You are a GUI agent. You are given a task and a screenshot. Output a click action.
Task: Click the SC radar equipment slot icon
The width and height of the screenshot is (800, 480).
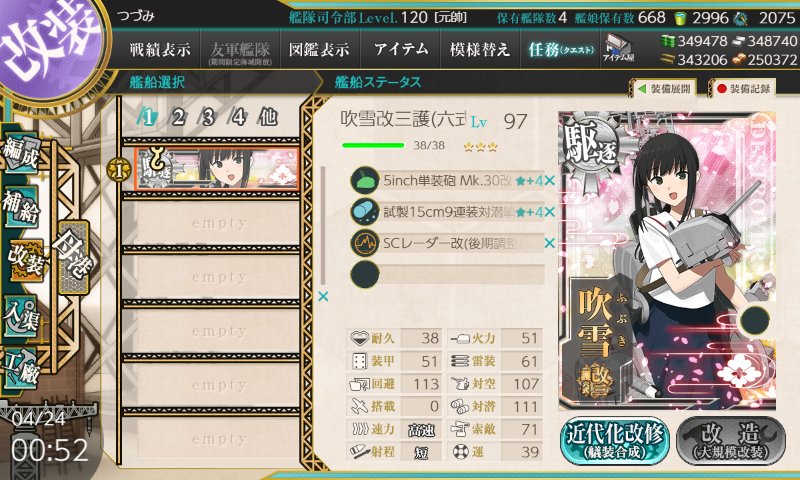point(364,243)
